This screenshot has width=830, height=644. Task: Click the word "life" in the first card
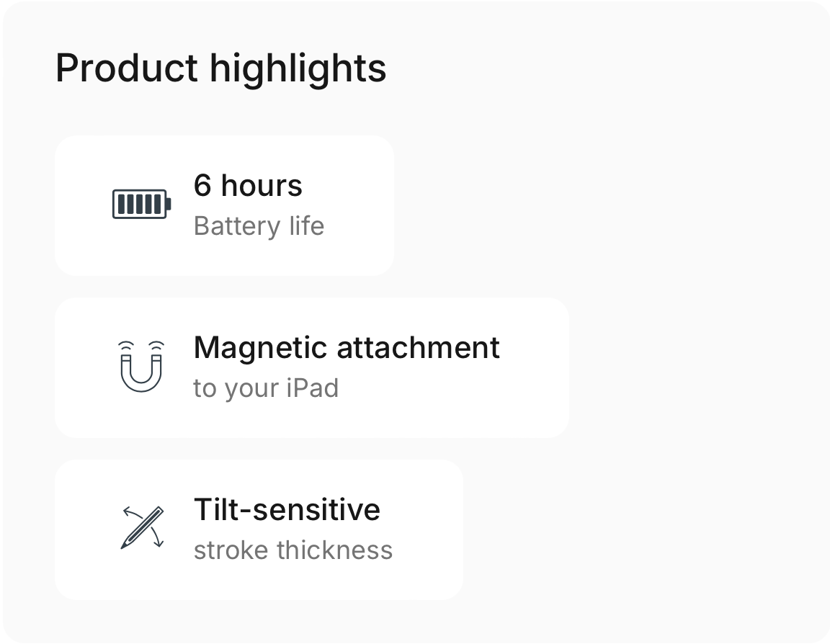[x=306, y=226]
